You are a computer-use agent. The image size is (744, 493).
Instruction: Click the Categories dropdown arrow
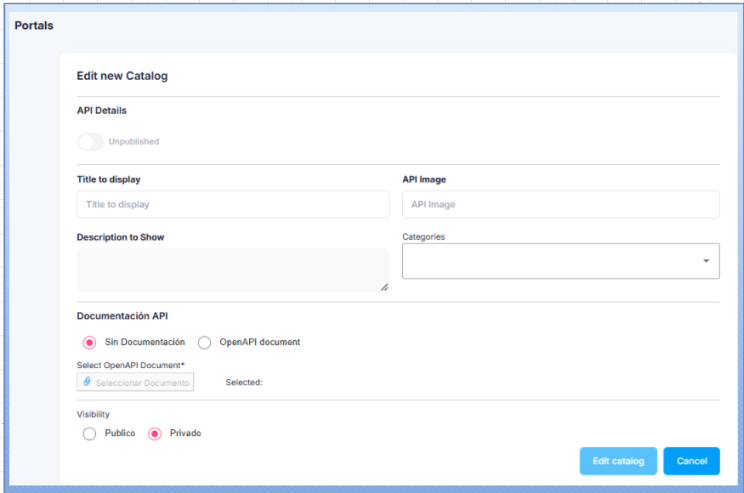click(x=705, y=261)
